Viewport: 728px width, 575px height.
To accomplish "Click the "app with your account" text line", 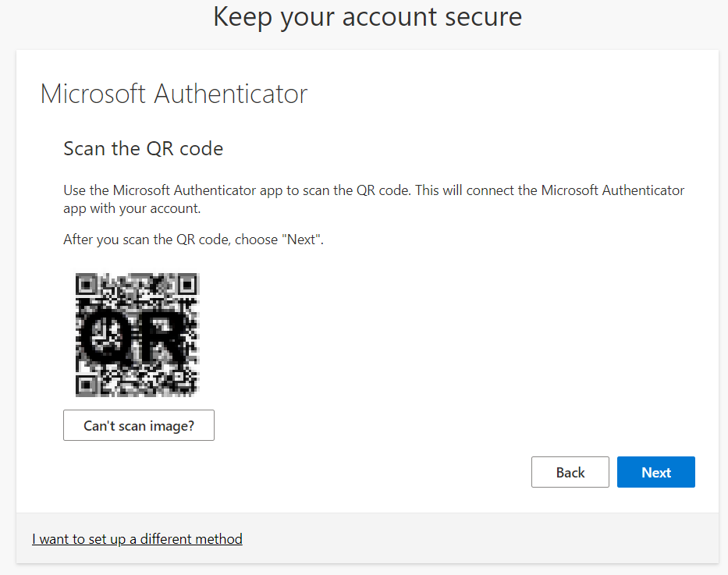I will (131, 210).
